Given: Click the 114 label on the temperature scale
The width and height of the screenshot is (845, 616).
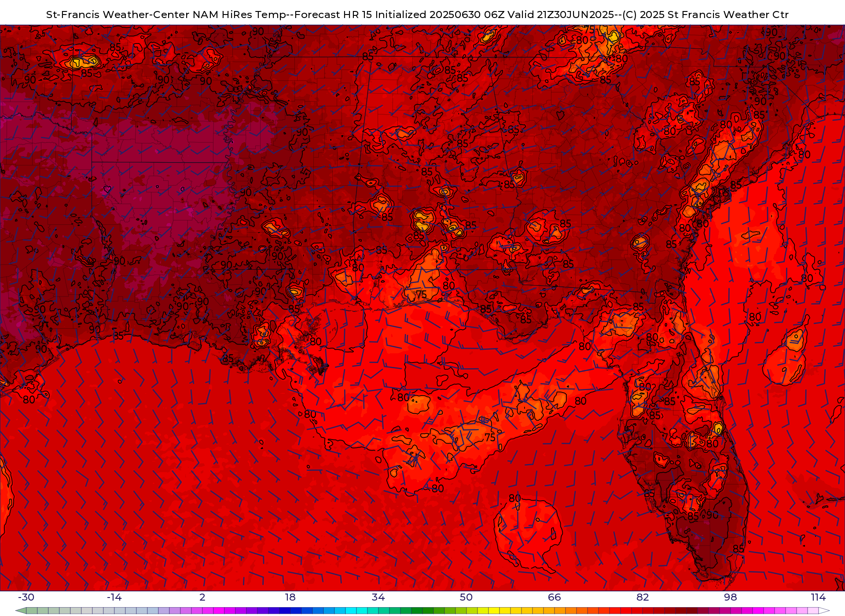Looking at the screenshot, I should [x=819, y=597].
